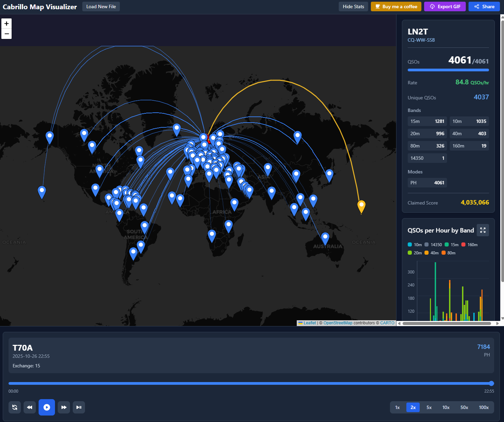Image resolution: width=504 pixels, height=422 pixels.
Task: Click the restart/loop playback icon
Action: (14, 407)
